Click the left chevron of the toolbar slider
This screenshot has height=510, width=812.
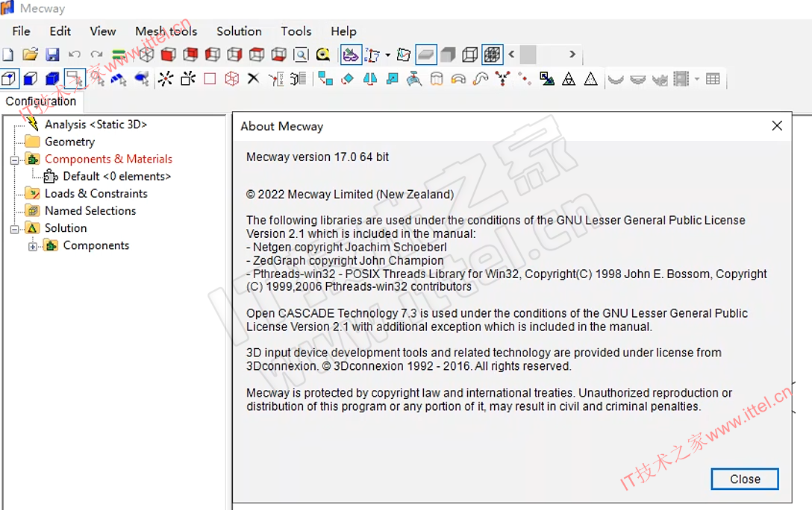pos(512,54)
